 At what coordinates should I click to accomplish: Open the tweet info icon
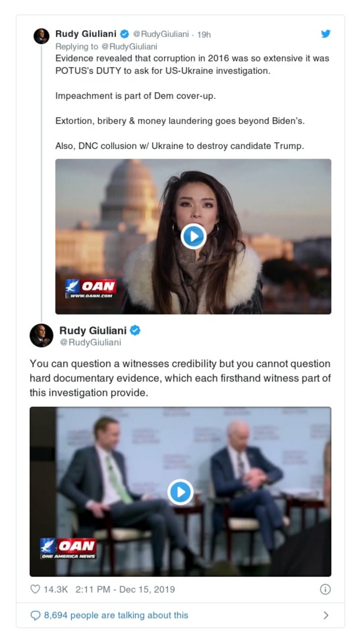pos(325,589)
